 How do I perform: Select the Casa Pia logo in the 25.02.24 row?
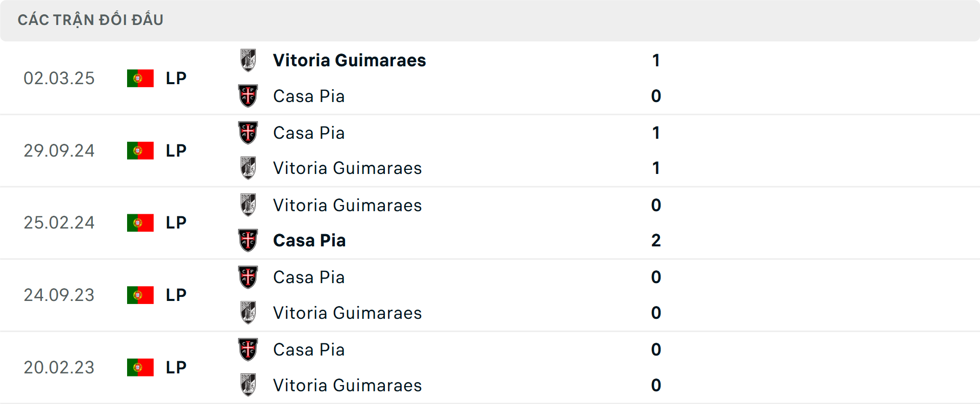coord(249,240)
